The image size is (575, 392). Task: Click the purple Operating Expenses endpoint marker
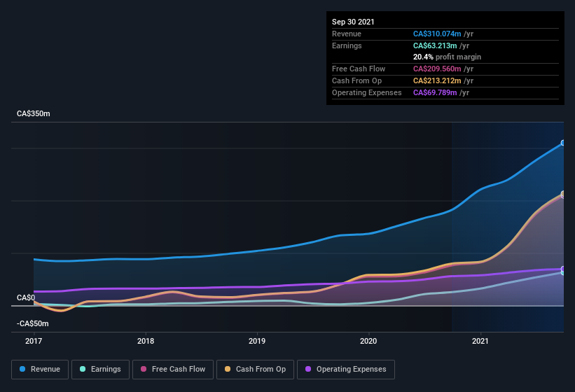click(x=563, y=269)
